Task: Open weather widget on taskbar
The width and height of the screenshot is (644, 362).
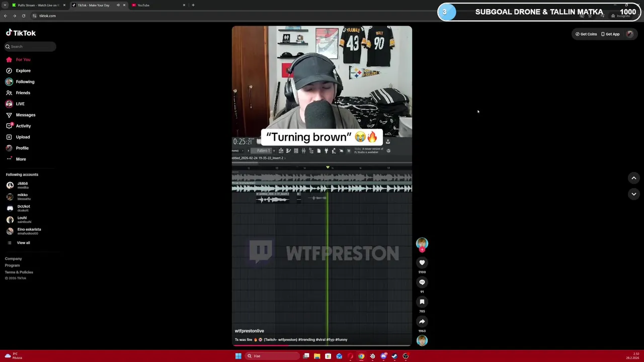Action: click(13, 356)
